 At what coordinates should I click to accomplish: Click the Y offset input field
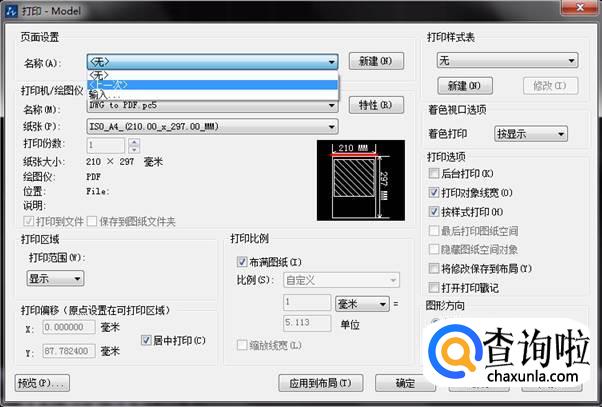click(69, 351)
